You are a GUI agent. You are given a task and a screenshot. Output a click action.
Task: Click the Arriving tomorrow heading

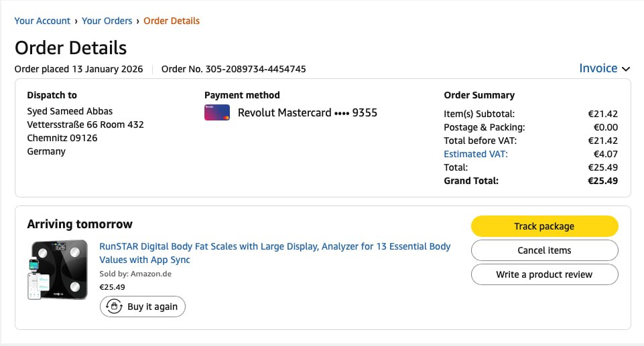click(x=80, y=224)
